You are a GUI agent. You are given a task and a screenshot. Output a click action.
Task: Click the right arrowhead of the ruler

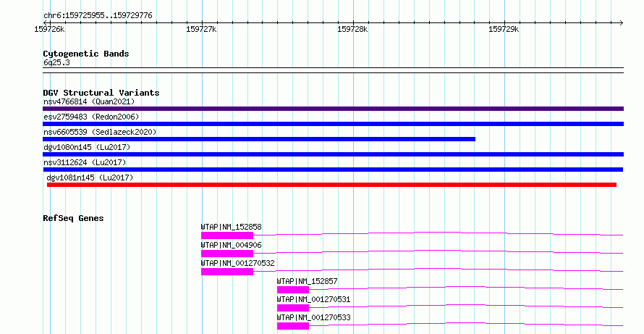tap(622, 23)
